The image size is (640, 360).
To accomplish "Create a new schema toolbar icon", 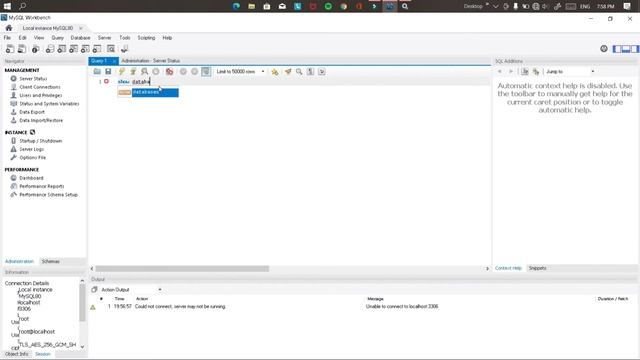I will click(x=50, y=49).
